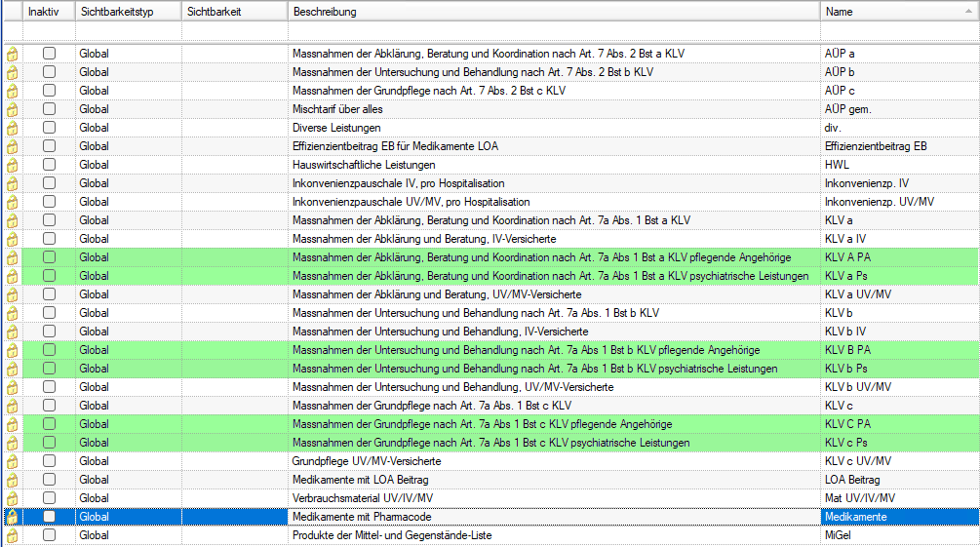Click the lock icon in the div. row
This screenshot has width=980, height=547.
click(x=13, y=129)
